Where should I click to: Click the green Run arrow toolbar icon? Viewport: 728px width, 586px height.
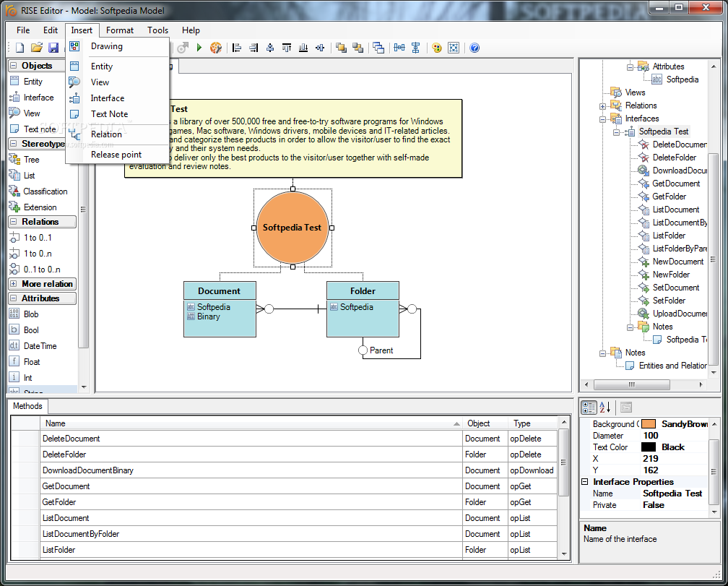(x=199, y=48)
